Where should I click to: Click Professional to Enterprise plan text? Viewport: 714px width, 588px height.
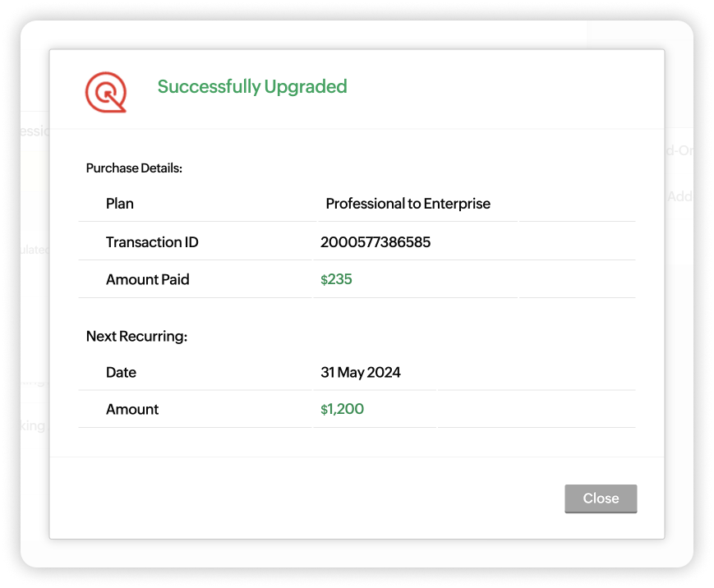408,204
